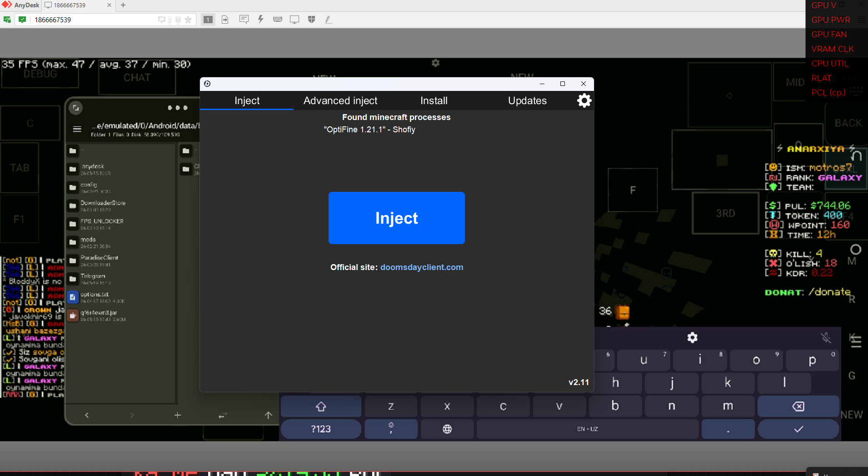Select the 1866667539 session tab
This screenshot has height=476, width=868.
pos(78,5)
